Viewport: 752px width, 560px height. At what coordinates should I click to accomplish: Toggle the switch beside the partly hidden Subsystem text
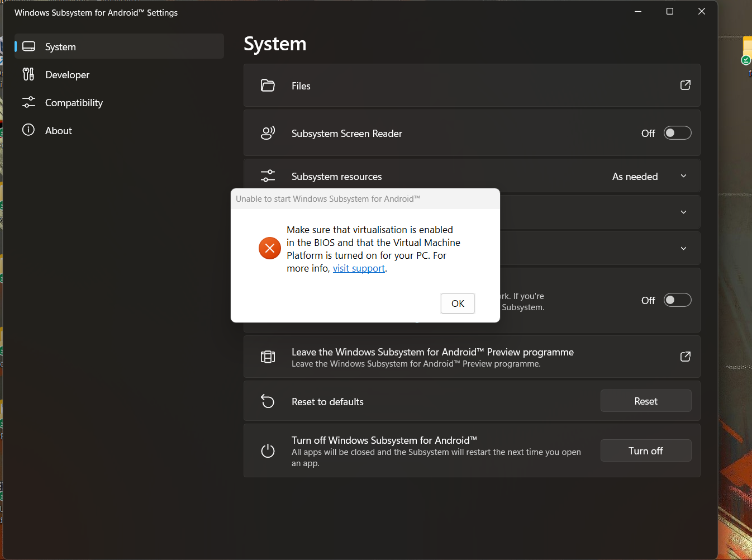coord(678,300)
